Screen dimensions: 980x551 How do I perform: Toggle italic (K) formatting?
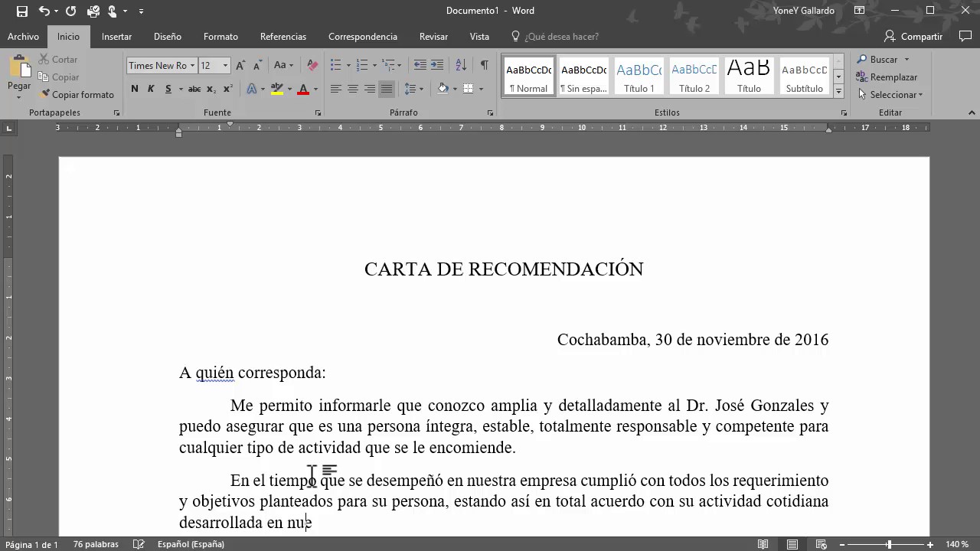(151, 89)
